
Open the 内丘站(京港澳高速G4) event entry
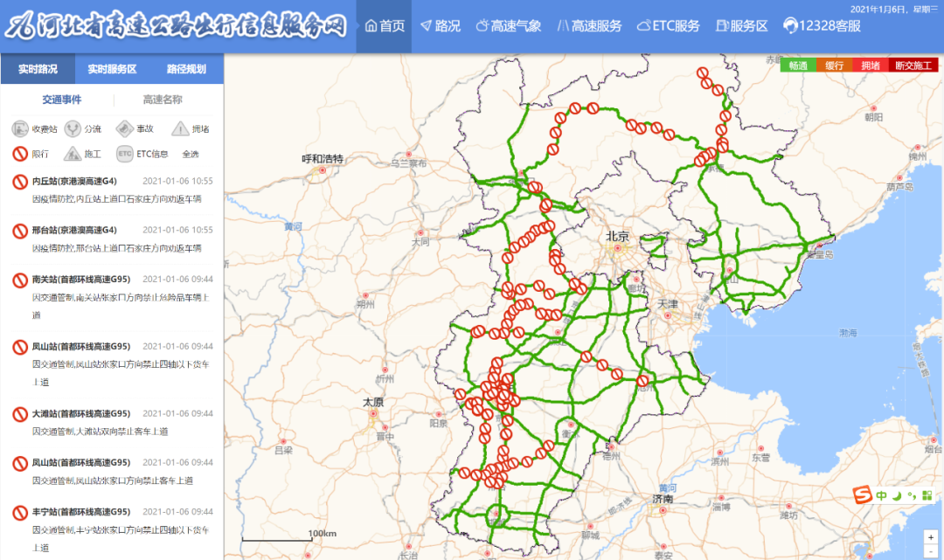point(74,181)
